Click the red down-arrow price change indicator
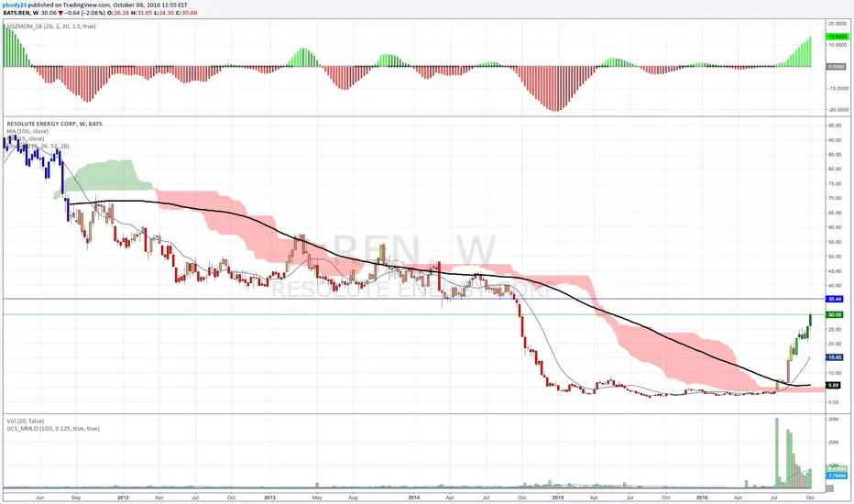 60,13
